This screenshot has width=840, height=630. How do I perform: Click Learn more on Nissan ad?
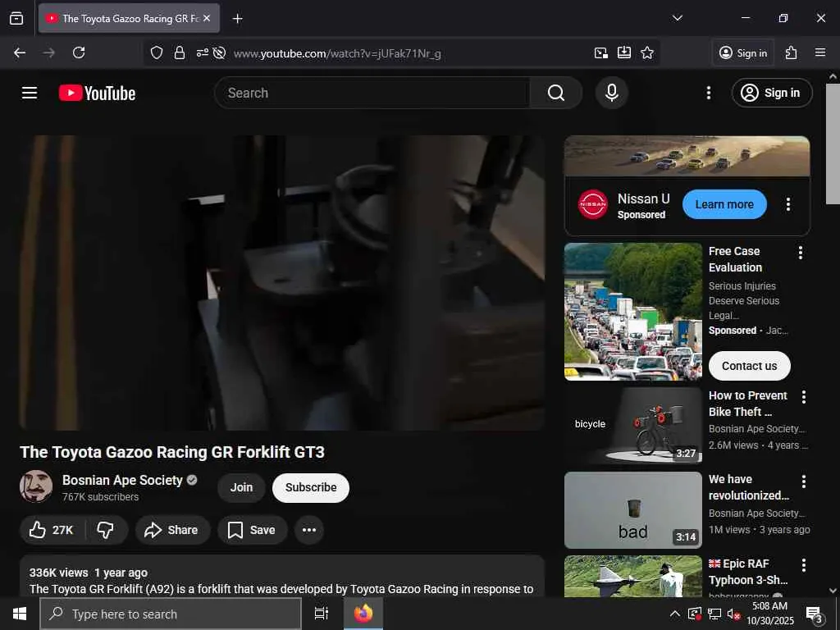tap(724, 204)
